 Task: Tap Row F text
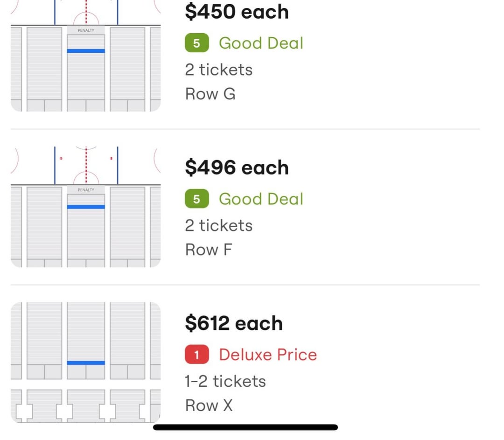[x=209, y=250]
